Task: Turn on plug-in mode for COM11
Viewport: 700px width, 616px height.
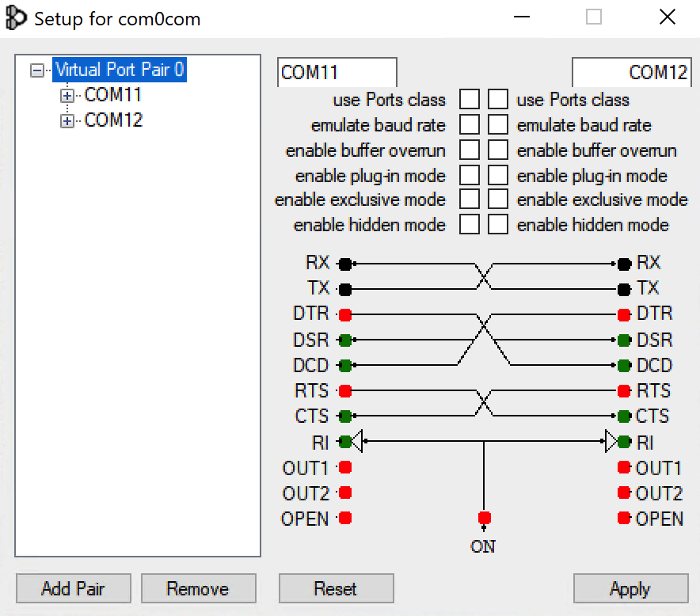Action: coord(470,175)
